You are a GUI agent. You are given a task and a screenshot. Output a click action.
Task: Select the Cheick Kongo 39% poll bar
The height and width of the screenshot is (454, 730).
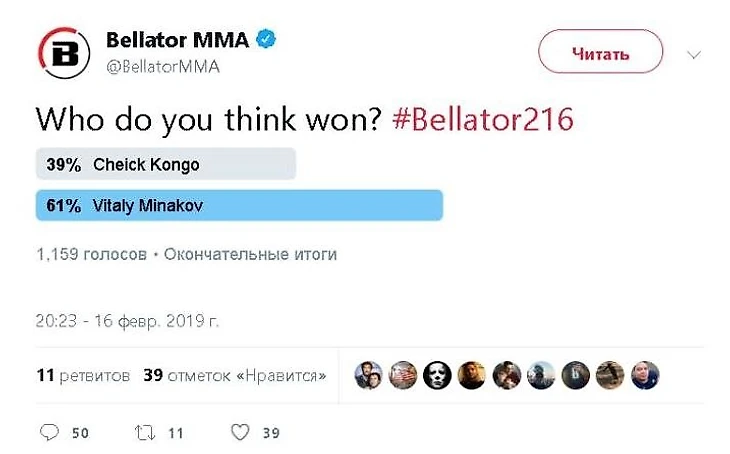(x=166, y=164)
